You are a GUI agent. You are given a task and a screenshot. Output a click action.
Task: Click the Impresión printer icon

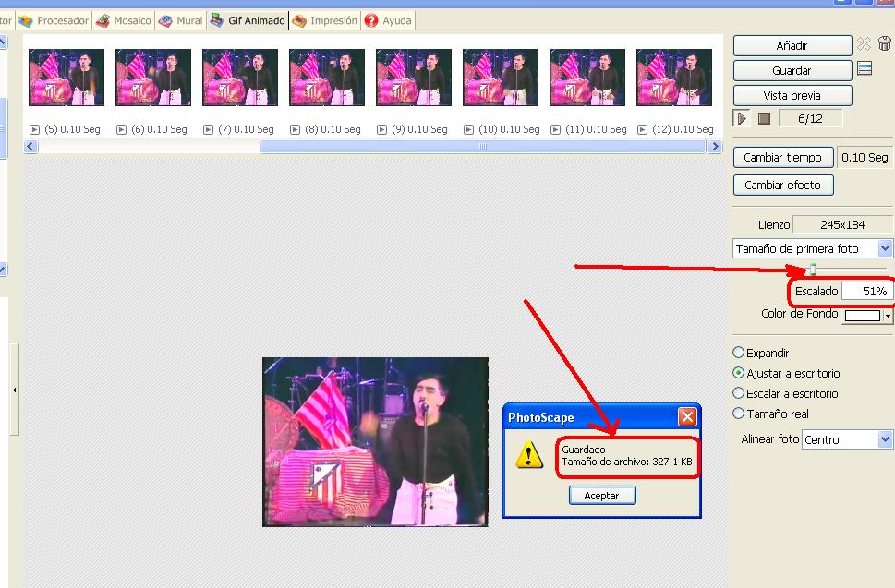(x=299, y=21)
